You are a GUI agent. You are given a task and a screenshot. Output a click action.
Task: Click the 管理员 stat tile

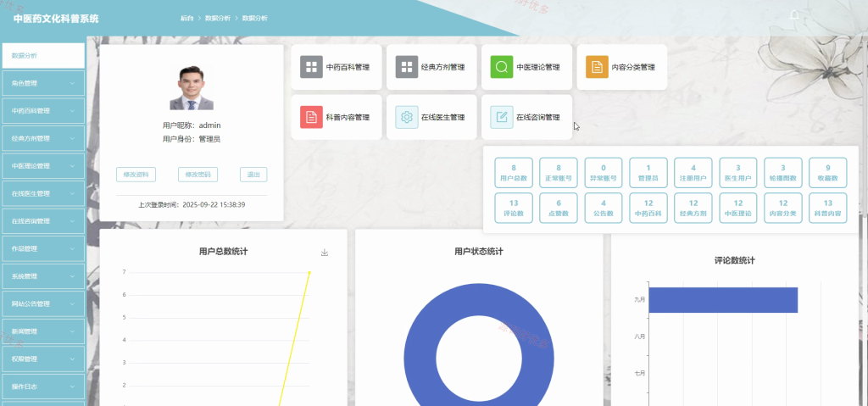click(x=648, y=173)
